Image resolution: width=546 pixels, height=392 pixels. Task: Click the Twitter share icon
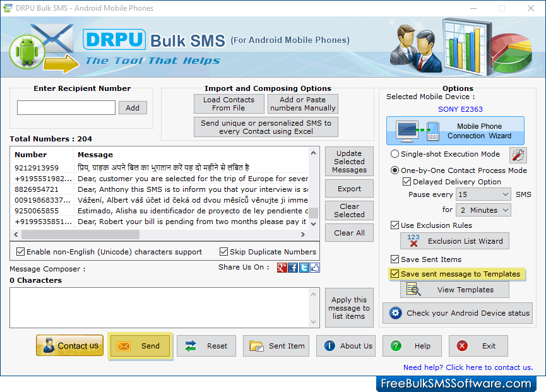[304, 268]
